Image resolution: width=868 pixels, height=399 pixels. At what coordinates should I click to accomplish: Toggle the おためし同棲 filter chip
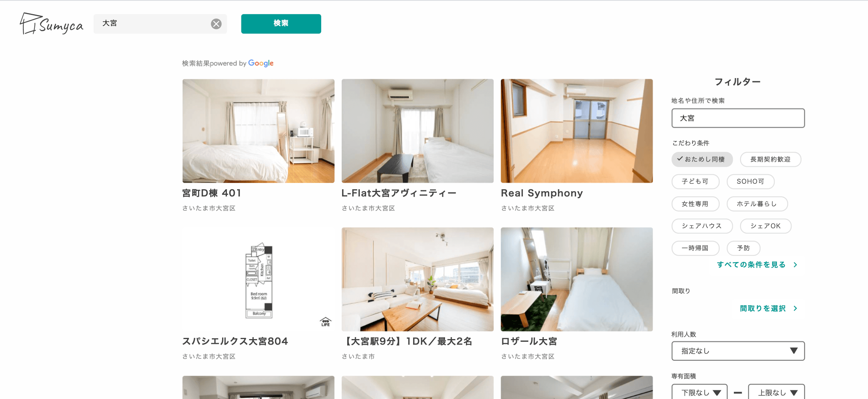702,159
